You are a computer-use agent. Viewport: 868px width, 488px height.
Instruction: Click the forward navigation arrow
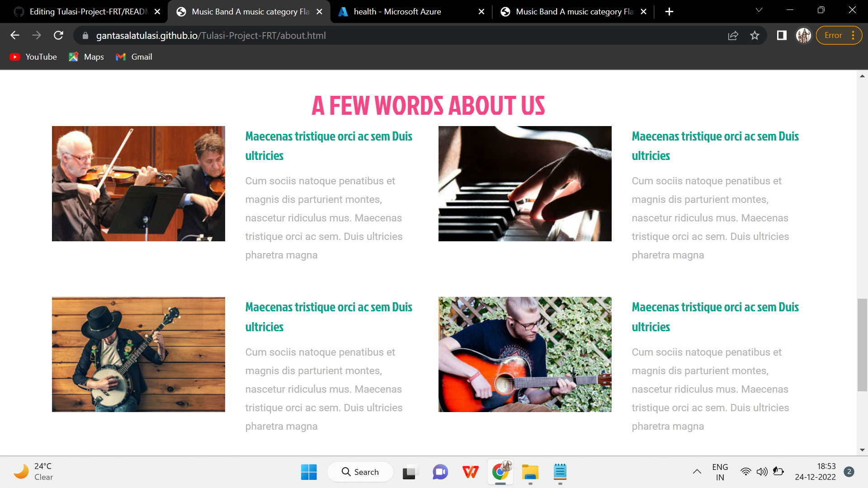(37, 35)
